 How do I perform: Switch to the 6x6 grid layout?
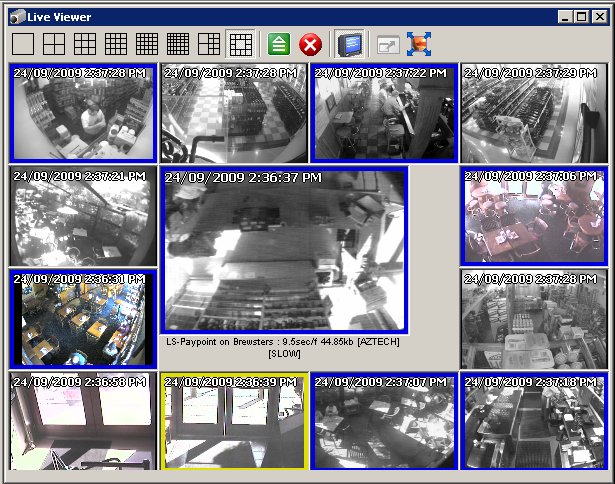[x=178, y=44]
